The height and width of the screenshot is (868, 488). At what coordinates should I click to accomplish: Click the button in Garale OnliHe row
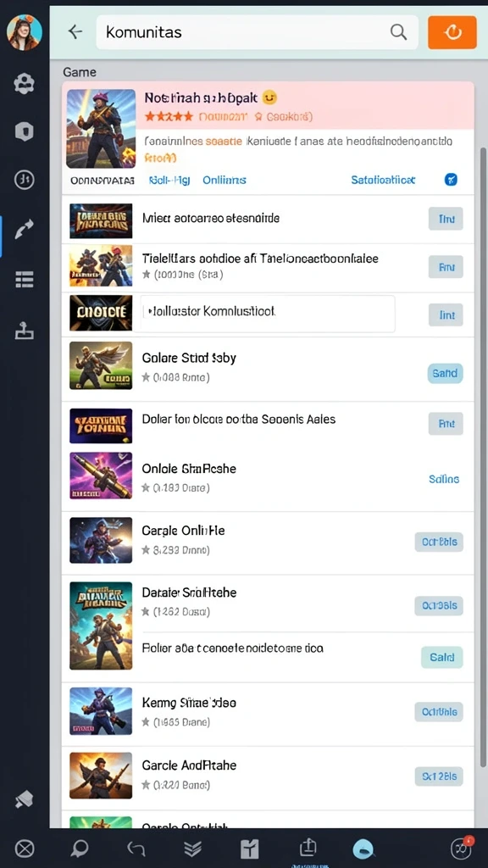[440, 542]
